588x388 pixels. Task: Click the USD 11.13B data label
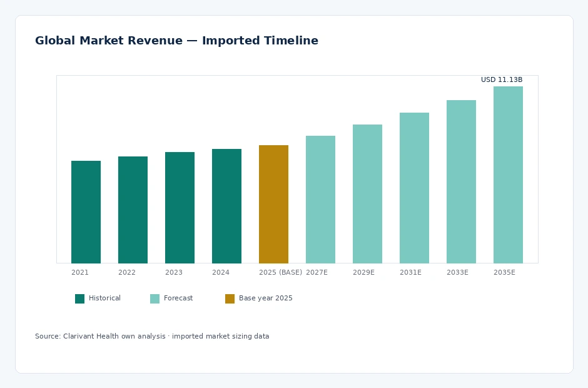(502, 79)
